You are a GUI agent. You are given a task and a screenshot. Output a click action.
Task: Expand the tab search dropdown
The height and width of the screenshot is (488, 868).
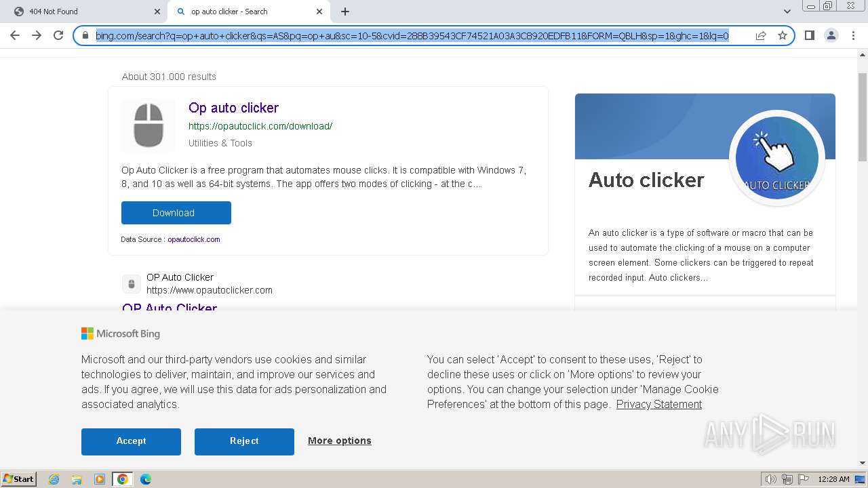point(787,12)
